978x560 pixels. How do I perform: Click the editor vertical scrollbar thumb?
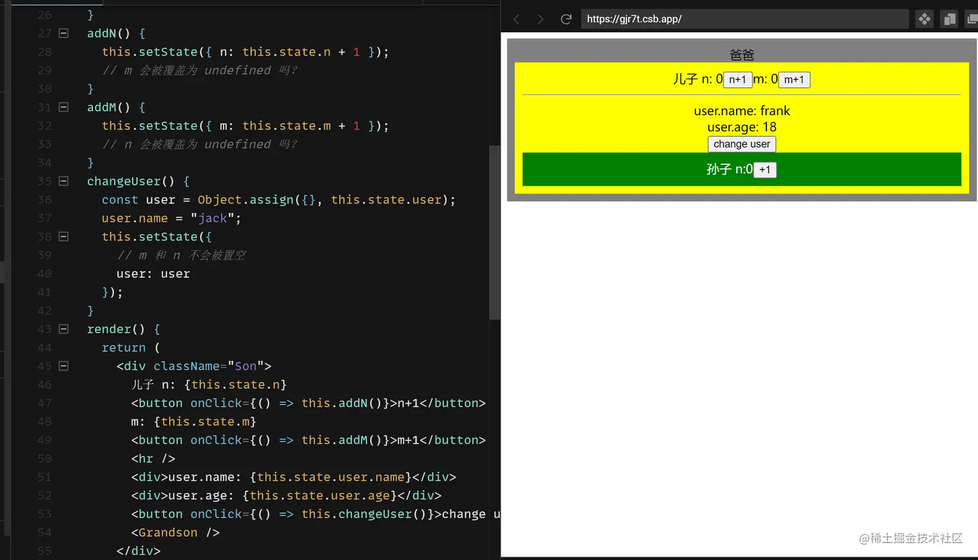[494, 233]
